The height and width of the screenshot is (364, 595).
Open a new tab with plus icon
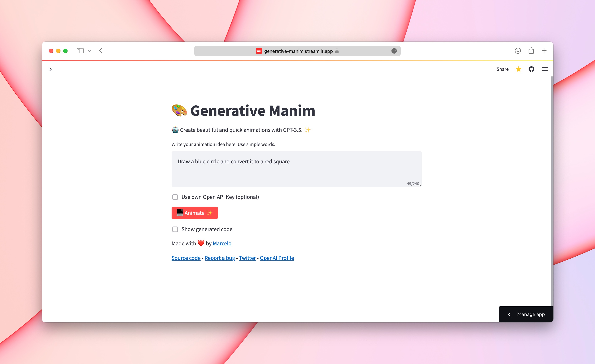[544, 51]
